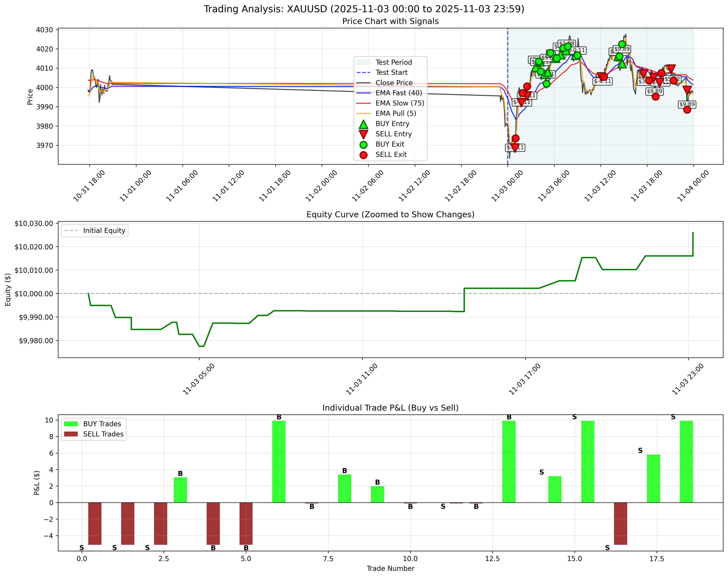This screenshot has width=728, height=577.
Task: Click the Initial Equity legend entry
Action: 95,231
